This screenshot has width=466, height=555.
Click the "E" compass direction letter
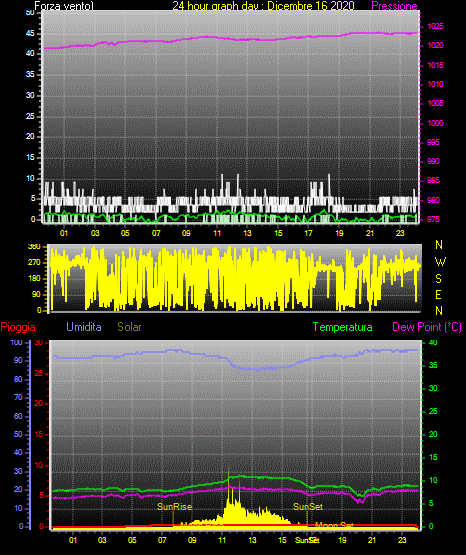click(x=438, y=294)
